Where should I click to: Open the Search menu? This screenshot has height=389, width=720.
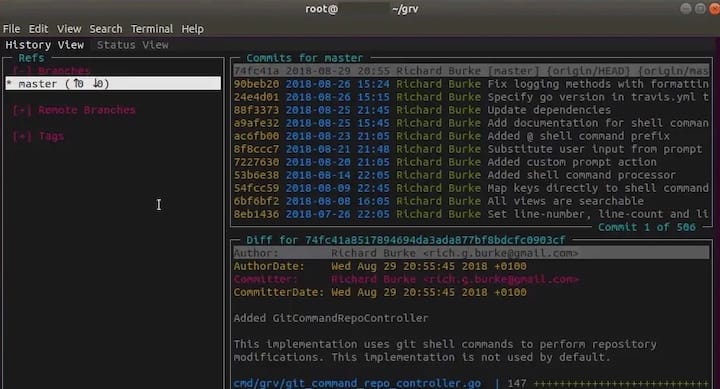tap(106, 29)
